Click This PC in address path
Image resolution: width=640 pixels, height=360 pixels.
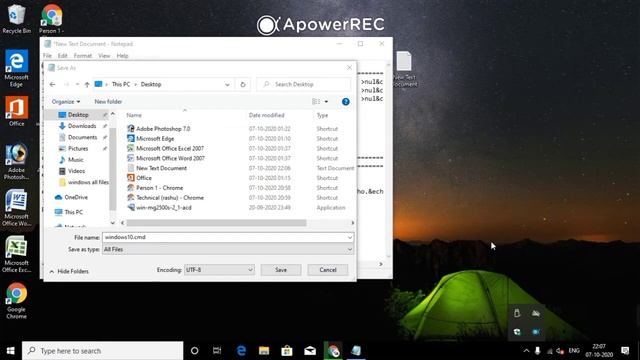[x=121, y=84]
